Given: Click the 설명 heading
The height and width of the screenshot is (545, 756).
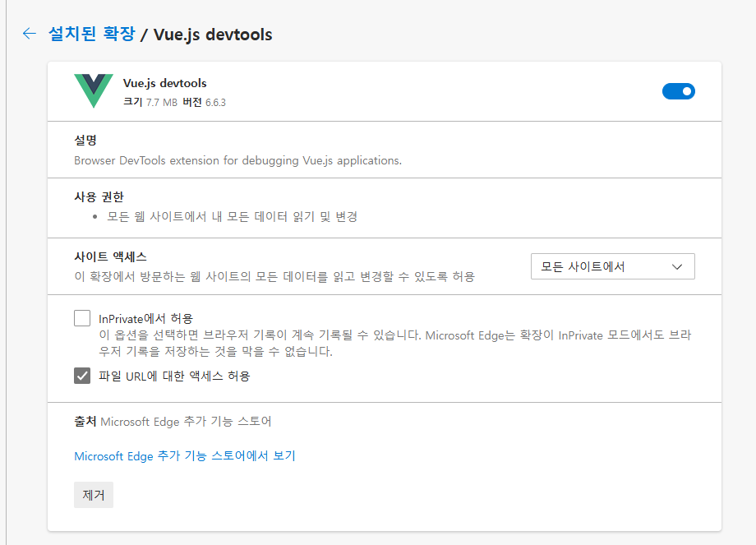Looking at the screenshot, I should click(85, 141).
